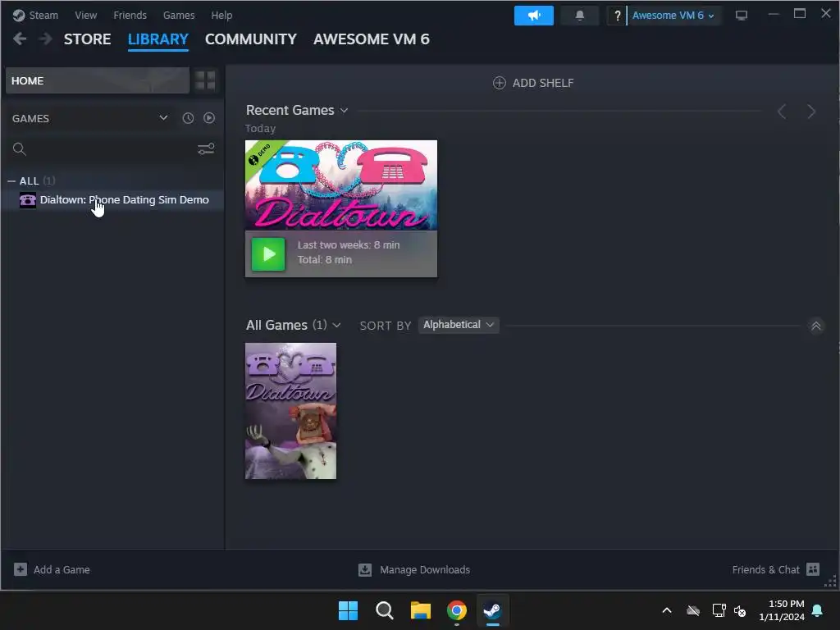Image resolution: width=840 pixels, height=630 pixels.
Task: Open the AWESOME VM 6 profile tab
Action: point(372,39)
